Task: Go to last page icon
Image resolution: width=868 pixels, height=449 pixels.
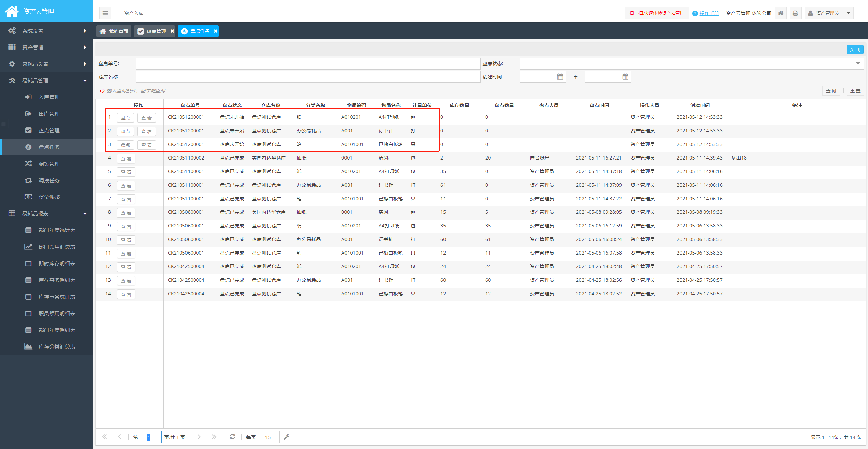Action: (214, 437)
